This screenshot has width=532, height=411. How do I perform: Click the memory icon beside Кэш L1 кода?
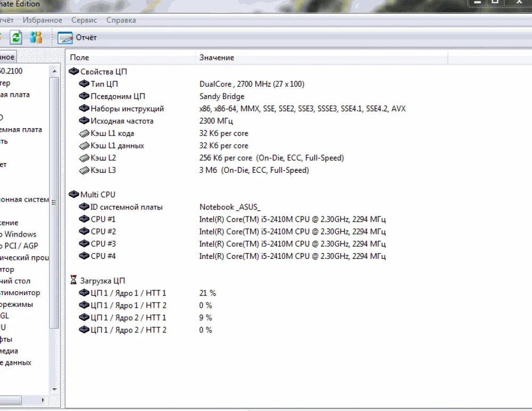click(x=84, y=133)
